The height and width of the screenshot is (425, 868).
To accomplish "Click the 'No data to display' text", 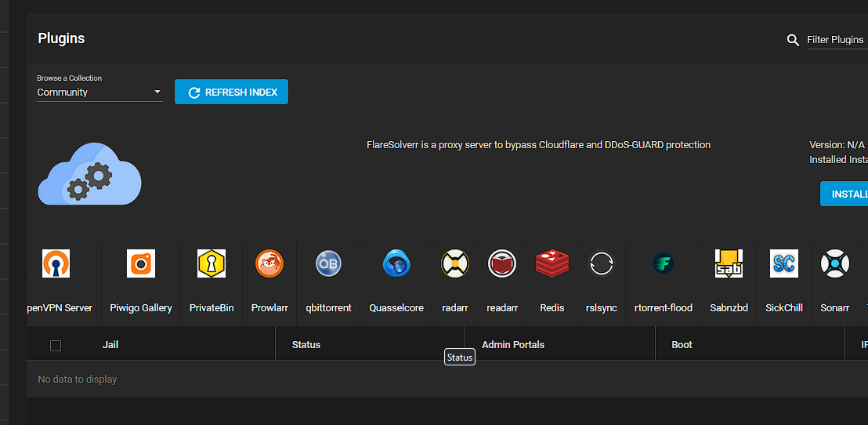I will tap(77, 380).
